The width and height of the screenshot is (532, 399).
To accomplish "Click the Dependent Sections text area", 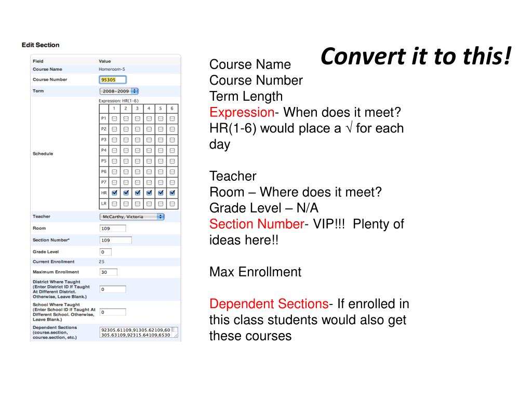I will point(138,332).
